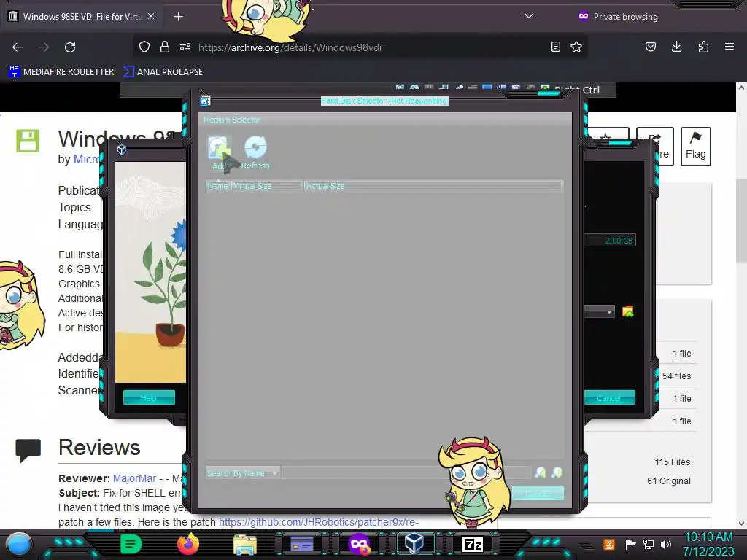
Task: Click the find previous search icon
Action: click(x=541, y=472)
